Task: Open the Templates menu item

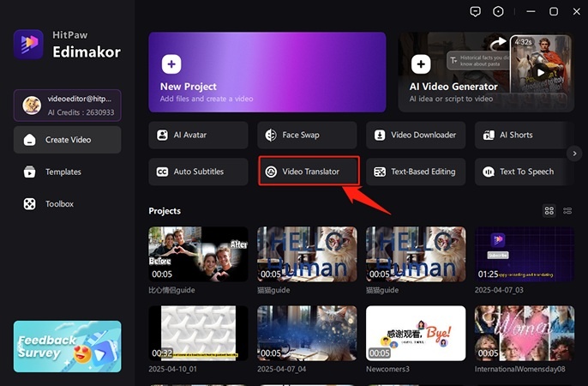Action: pyautogui.click(x=68, y=172)
